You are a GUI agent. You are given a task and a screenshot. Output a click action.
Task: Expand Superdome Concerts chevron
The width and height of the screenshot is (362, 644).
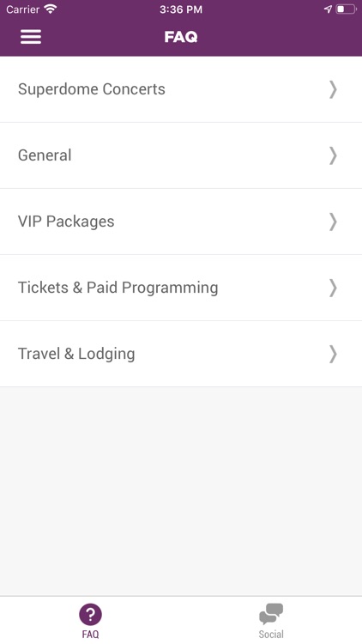pyautogui.click(x=333, y=89)
